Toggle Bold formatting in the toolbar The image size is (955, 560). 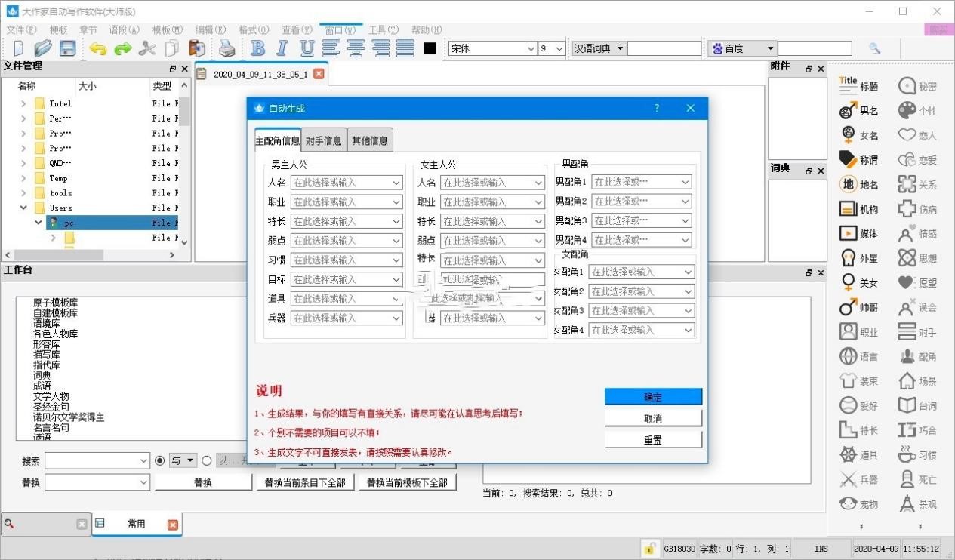(x=258, y=48)
